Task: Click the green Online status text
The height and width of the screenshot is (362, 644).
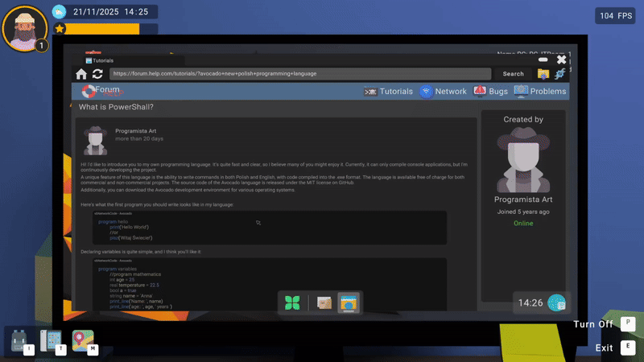Action: (523, 224)
